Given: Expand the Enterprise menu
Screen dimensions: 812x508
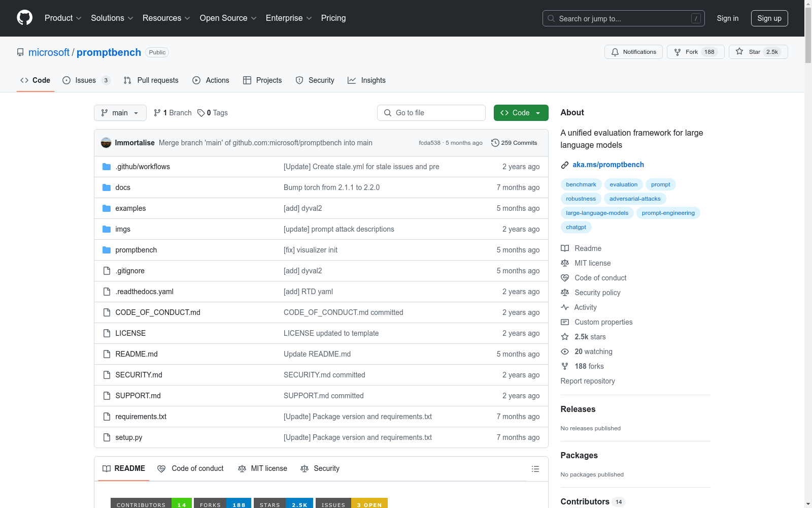Looking at the screenshot, I should tap(289, 18).
